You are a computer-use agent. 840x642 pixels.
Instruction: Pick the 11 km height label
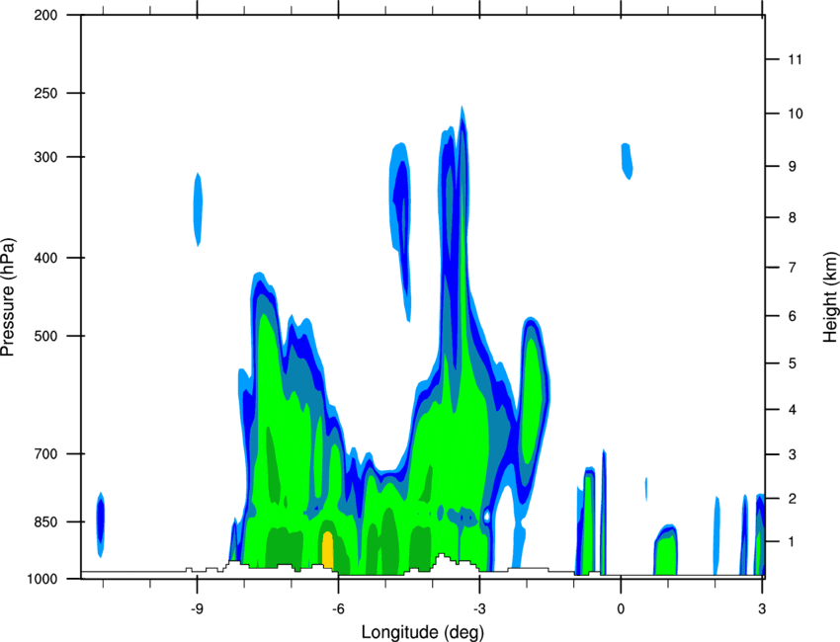pyautogui.click(x=795, y=59)
